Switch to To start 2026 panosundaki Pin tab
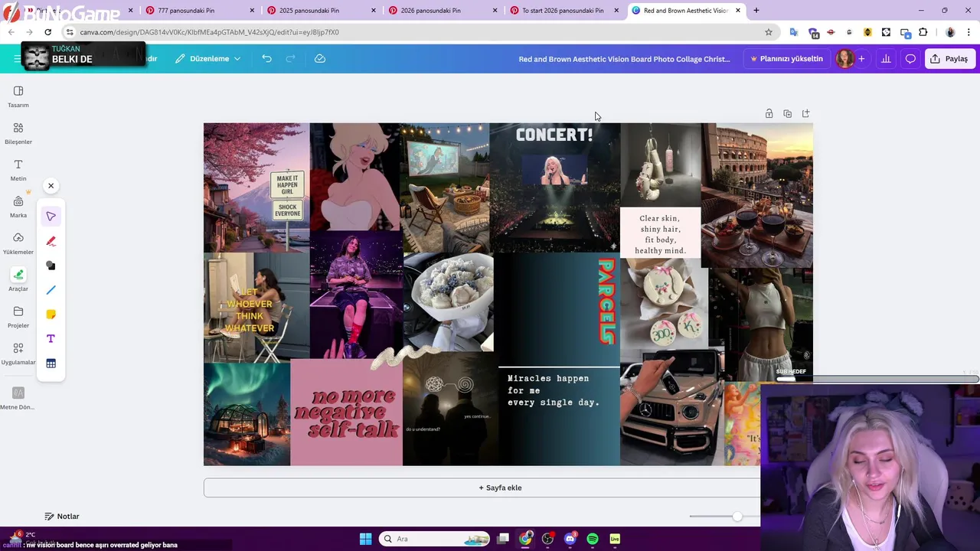 (563, 11)
